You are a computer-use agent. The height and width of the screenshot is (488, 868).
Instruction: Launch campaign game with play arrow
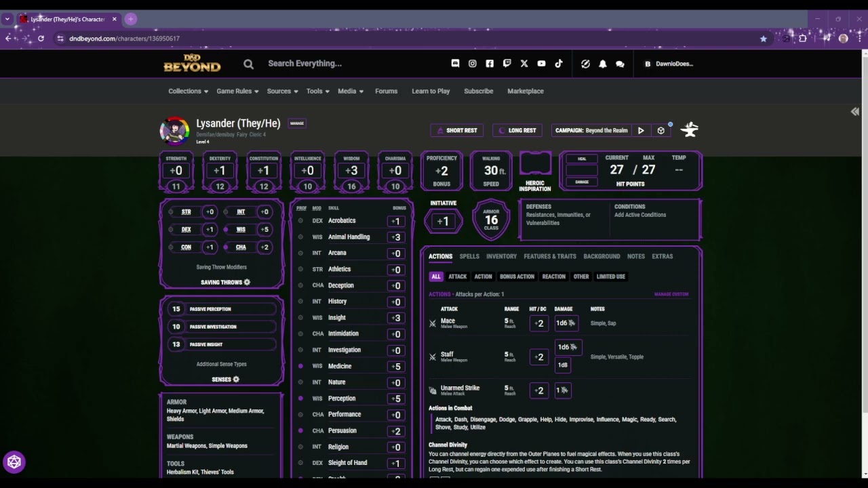tap(641, 130)
